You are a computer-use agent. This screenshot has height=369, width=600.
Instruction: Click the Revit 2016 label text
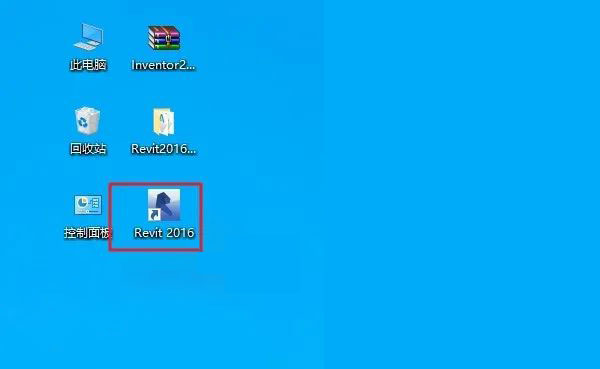(x=164, y=233)
